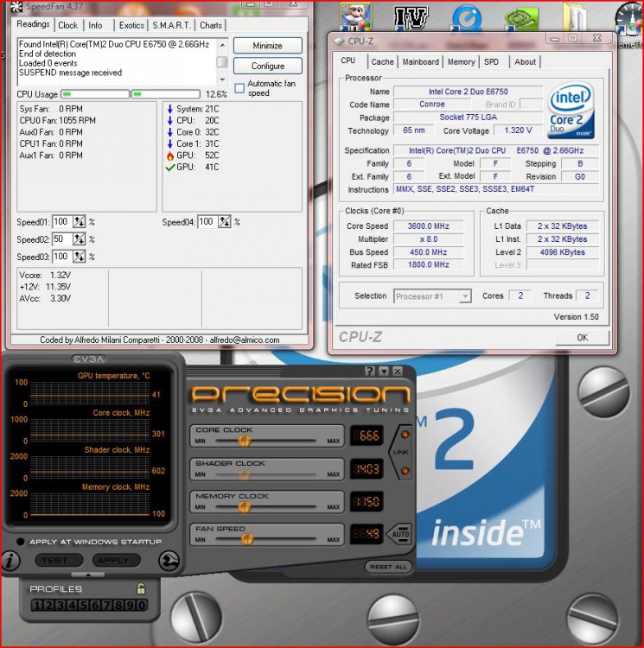Image resolution: width=644 pixels, height=648 pixels.
Task: Click the flame icon beside GPU 52C
Action: click(170, 156)
